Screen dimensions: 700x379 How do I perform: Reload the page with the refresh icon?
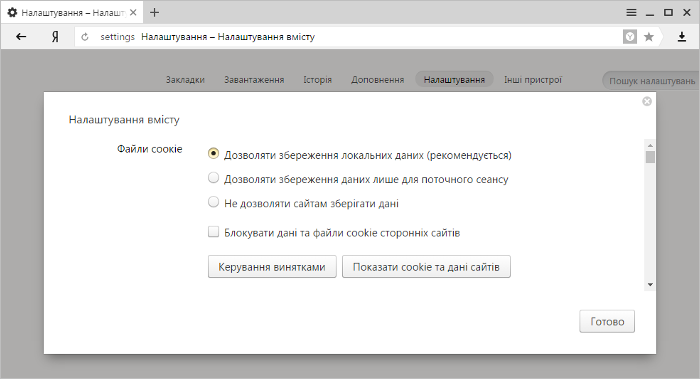coord(85,37)
